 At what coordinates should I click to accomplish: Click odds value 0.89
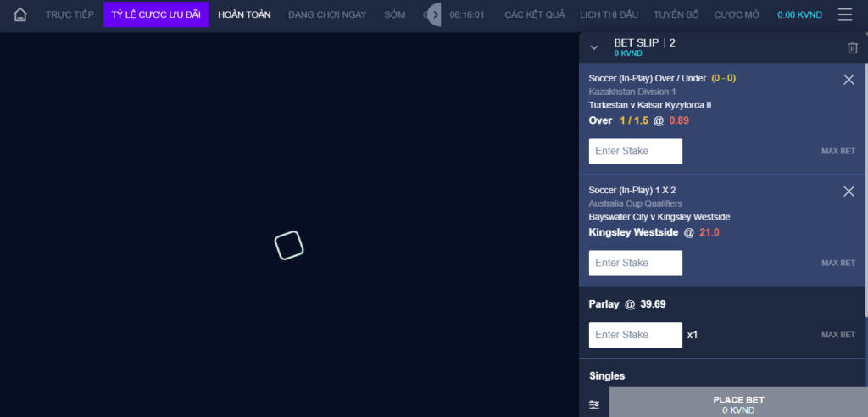[x=679, y=120]
